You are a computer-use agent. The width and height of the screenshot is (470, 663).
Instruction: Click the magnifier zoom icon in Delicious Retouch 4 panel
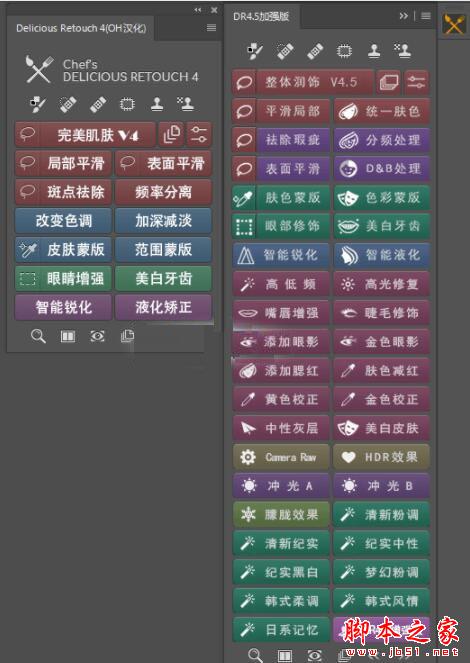click(38, 336)
